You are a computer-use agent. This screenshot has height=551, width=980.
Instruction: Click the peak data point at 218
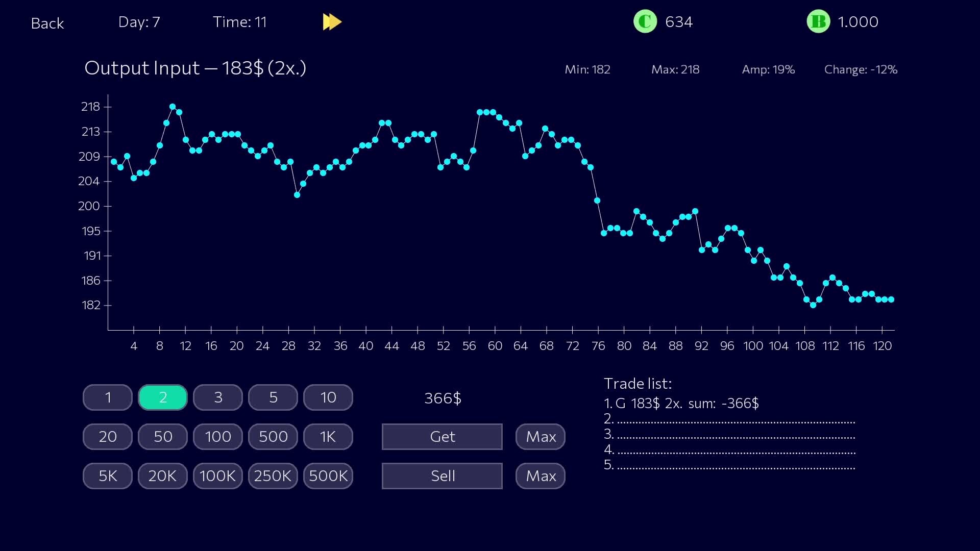(173, 107)
